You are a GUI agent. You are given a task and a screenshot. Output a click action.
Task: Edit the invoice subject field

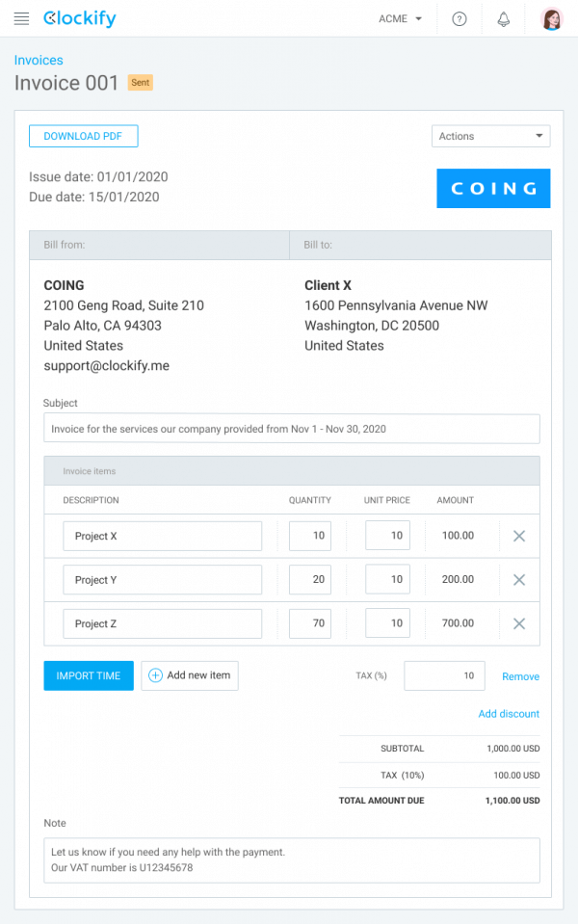tap(289, 429)
